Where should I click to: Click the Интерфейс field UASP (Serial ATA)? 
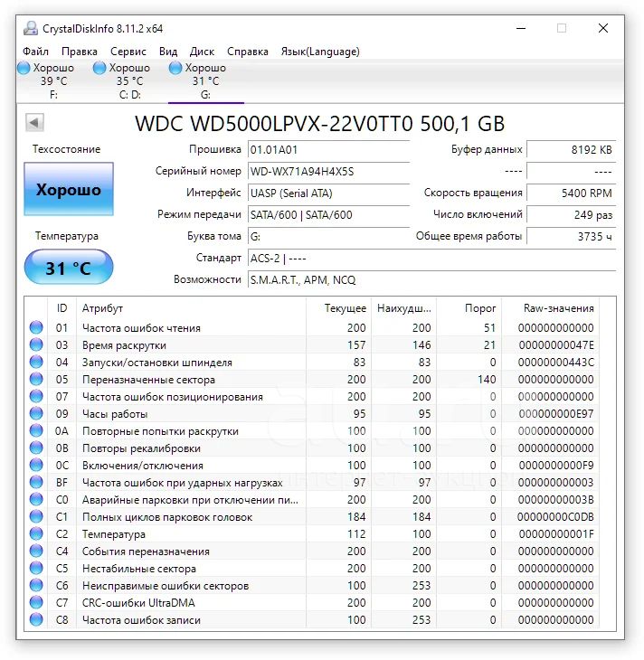click(328, 193)
